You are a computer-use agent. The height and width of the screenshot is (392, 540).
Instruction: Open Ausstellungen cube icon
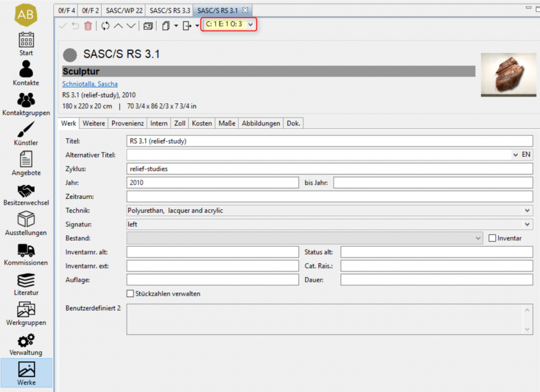tap(26, 219)
